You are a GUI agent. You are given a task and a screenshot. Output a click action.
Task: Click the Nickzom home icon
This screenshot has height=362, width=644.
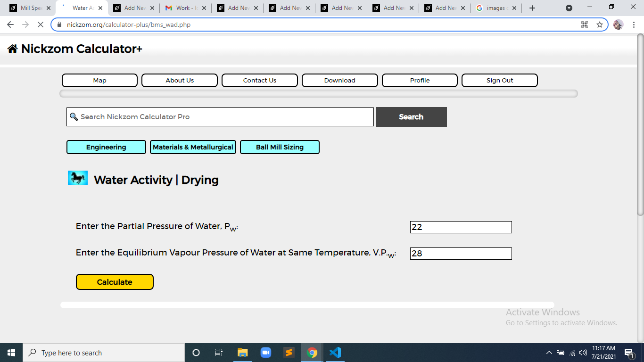tap(12, 49)
